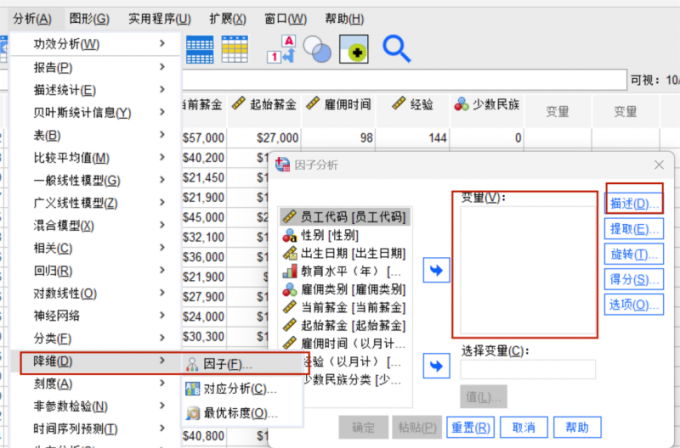Click the 对应分析 submenu item icon
The height and width of the screenshot is (448, 680).
click(192, 389)
